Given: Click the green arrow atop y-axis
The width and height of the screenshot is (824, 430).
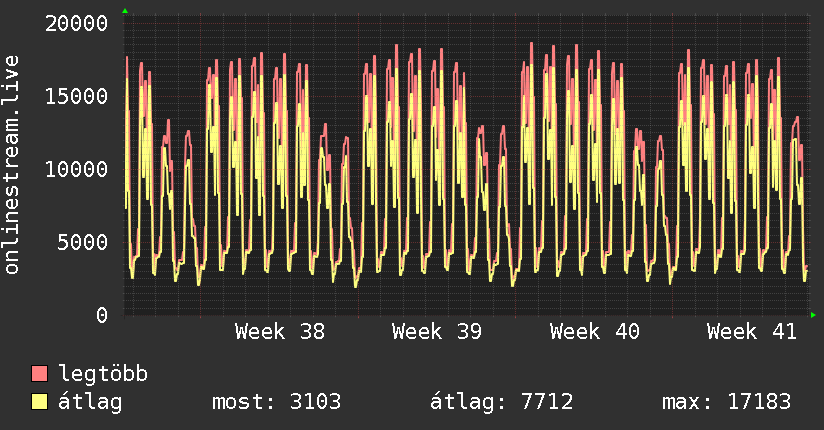Looking at the screenshot, I should click(125, 11).
